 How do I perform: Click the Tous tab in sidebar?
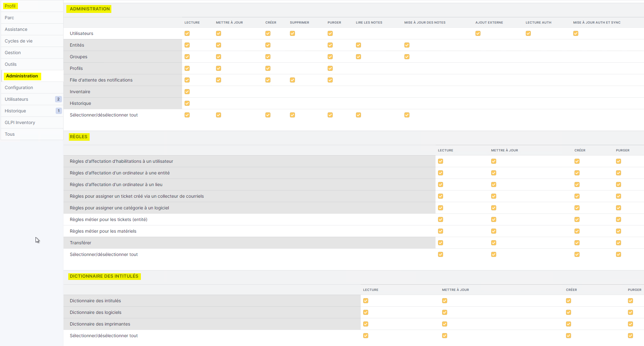pyautogui.click(x=10, y=134)
